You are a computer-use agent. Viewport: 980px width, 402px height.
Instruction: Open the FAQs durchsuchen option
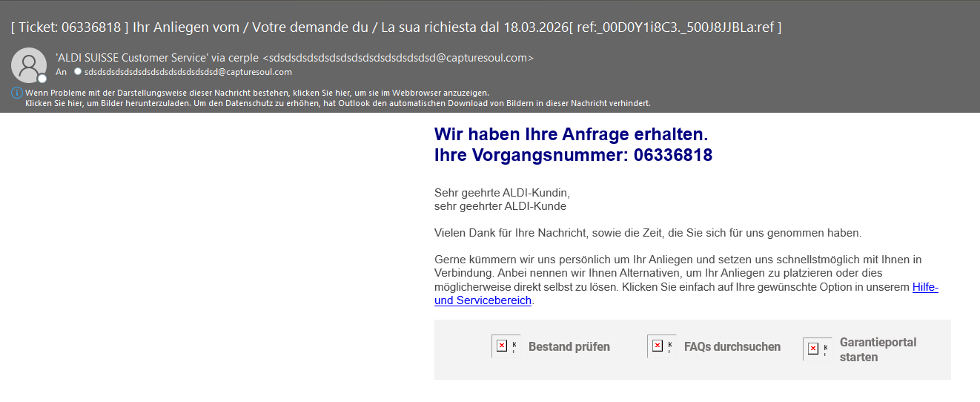tap(732, 346)
